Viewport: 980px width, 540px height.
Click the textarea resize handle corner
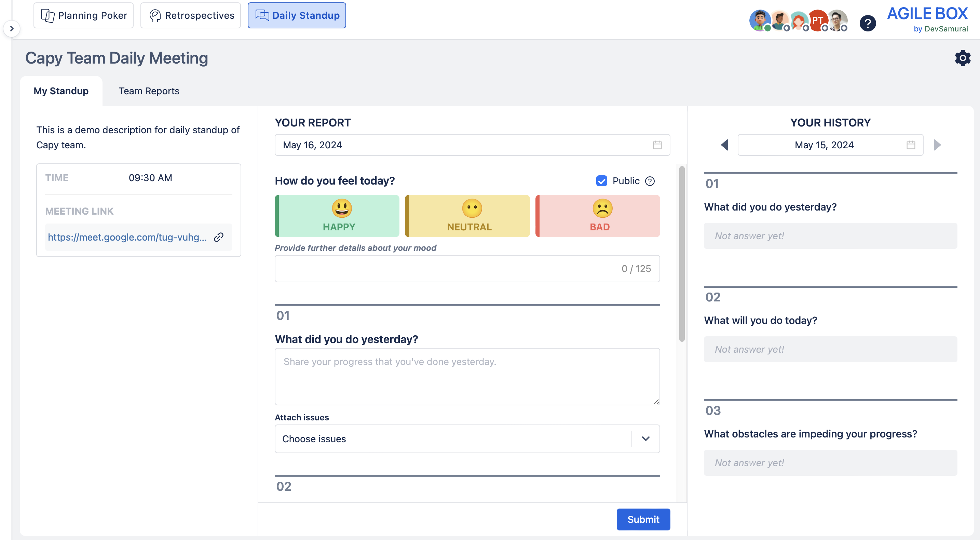[x=656, y=402]
